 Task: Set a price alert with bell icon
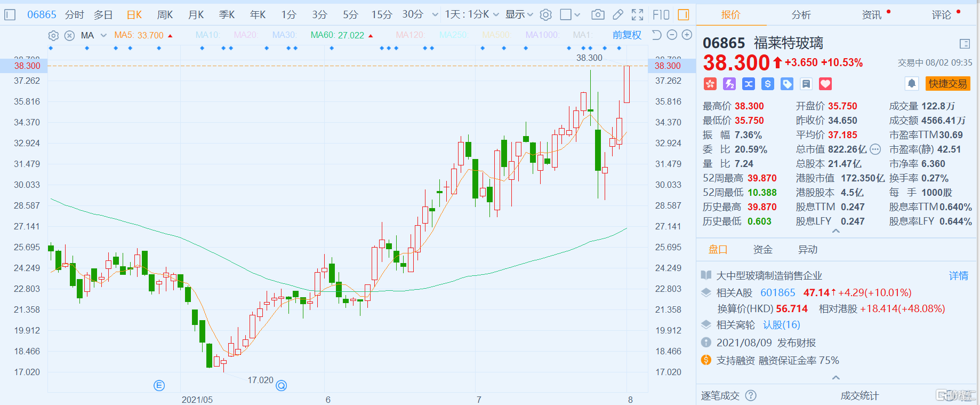(912, 84)
